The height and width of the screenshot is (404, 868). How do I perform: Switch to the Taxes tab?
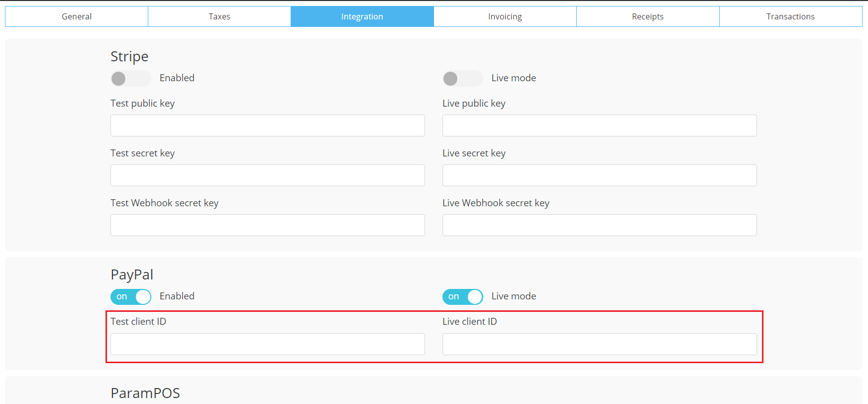[x=219, y=16]
